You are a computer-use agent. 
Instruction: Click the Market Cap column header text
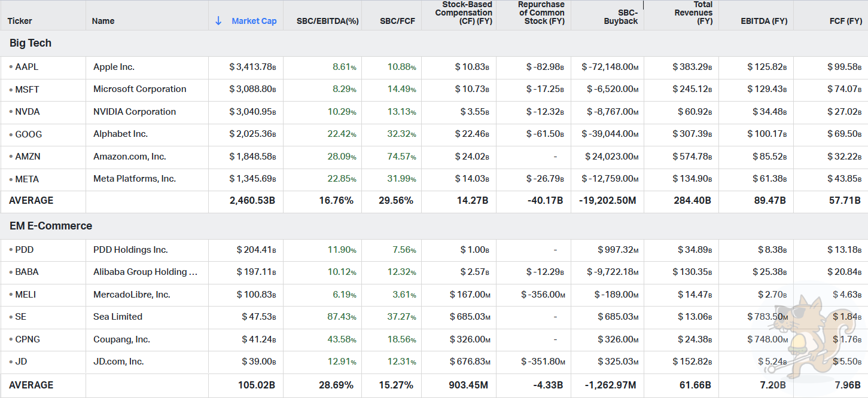(x=254, y=21)
